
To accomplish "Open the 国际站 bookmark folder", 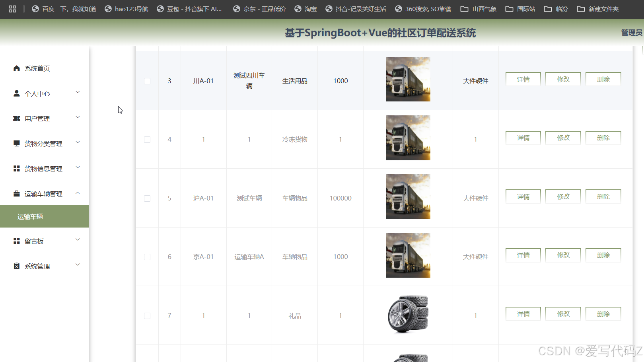I will coord(520,9).
